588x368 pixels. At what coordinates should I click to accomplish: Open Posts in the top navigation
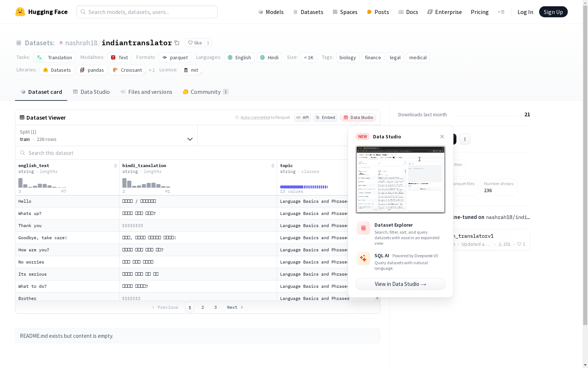tap(378, 12)
